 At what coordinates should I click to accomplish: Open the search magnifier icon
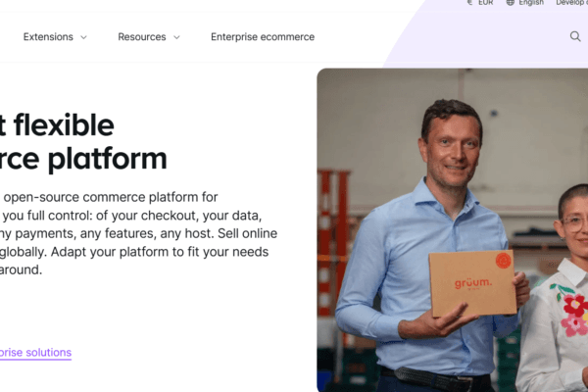[x=575, y=37]
